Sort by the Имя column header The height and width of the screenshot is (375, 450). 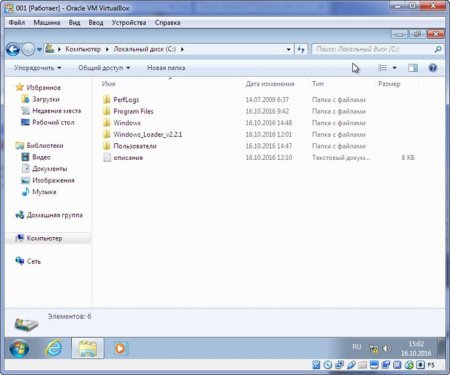108,84
